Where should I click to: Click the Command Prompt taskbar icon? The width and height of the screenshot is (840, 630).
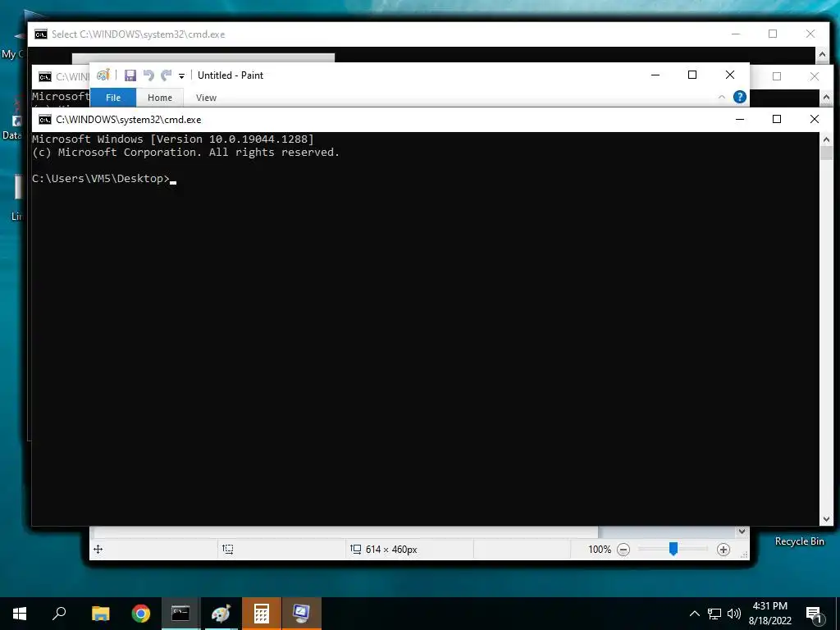pos(180,614)
